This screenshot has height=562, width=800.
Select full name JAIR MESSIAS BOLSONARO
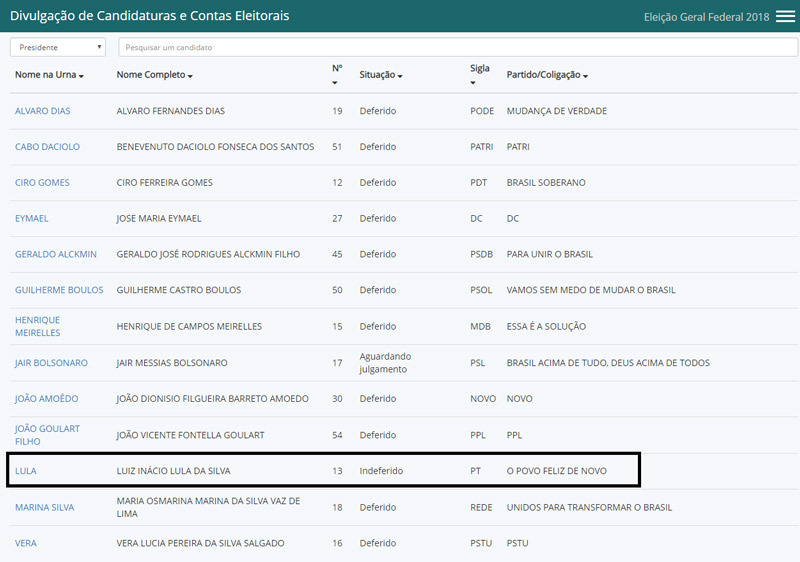click(171, 363)
